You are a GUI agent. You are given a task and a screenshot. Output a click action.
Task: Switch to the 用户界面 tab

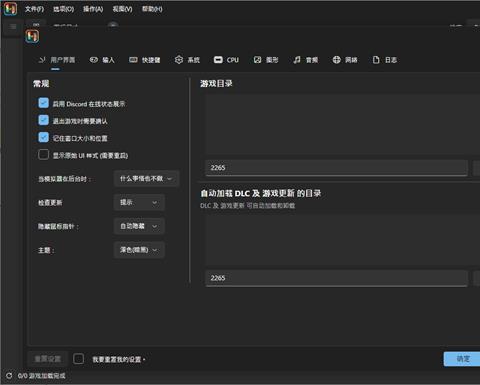[x=57, y=60]
